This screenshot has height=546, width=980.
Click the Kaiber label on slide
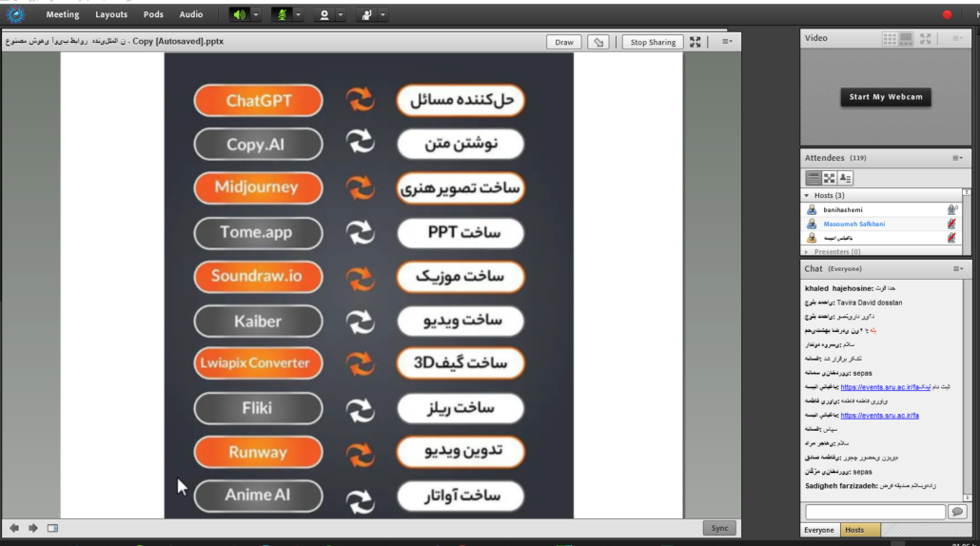[258, 322]
